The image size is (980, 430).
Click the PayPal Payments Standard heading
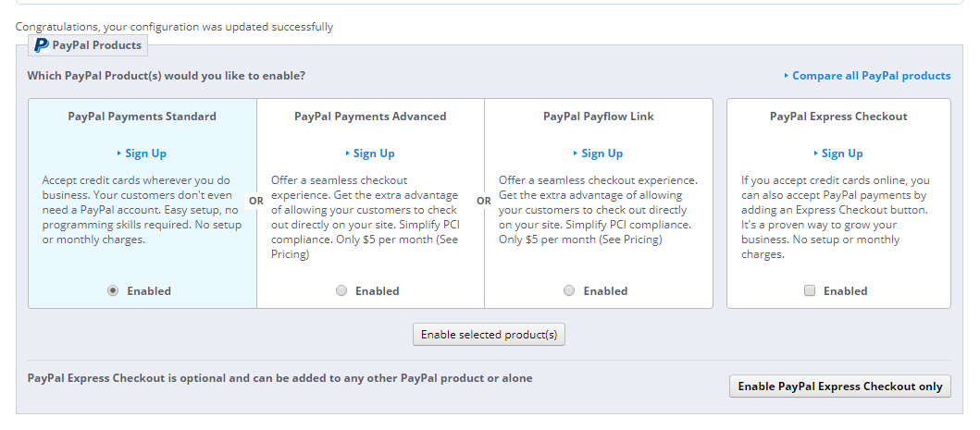coord(142,117)
